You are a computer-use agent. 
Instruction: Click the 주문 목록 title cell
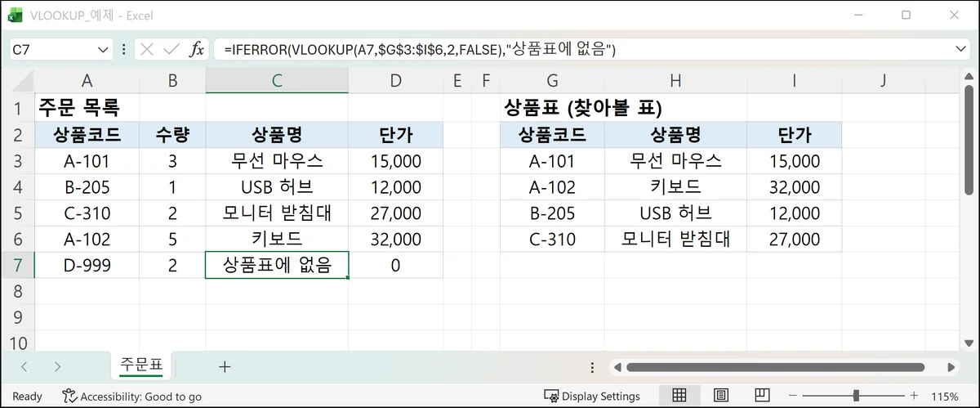pyautogui.click(x=87, y=108)
